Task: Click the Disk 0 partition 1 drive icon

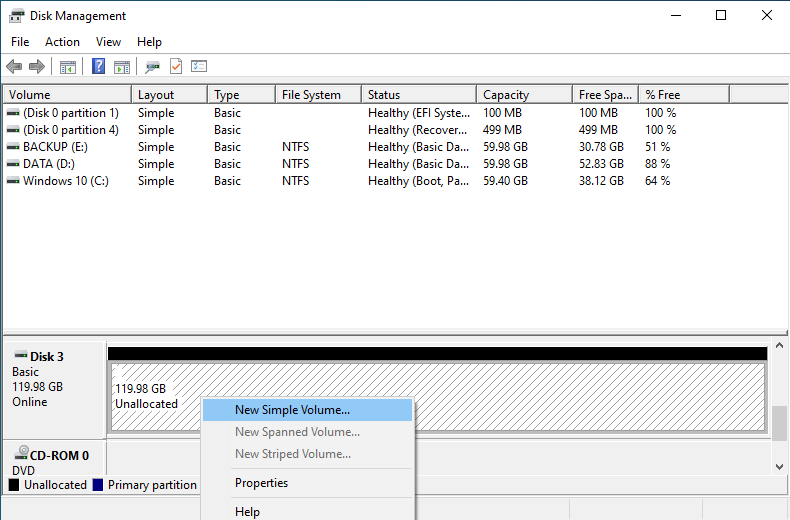Action: (x=13, y=113)
